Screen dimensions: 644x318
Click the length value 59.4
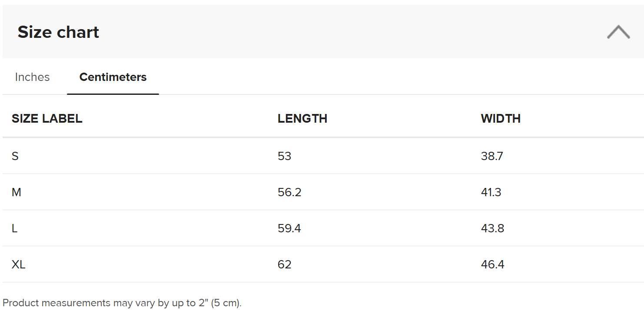(x=289, y=228)
